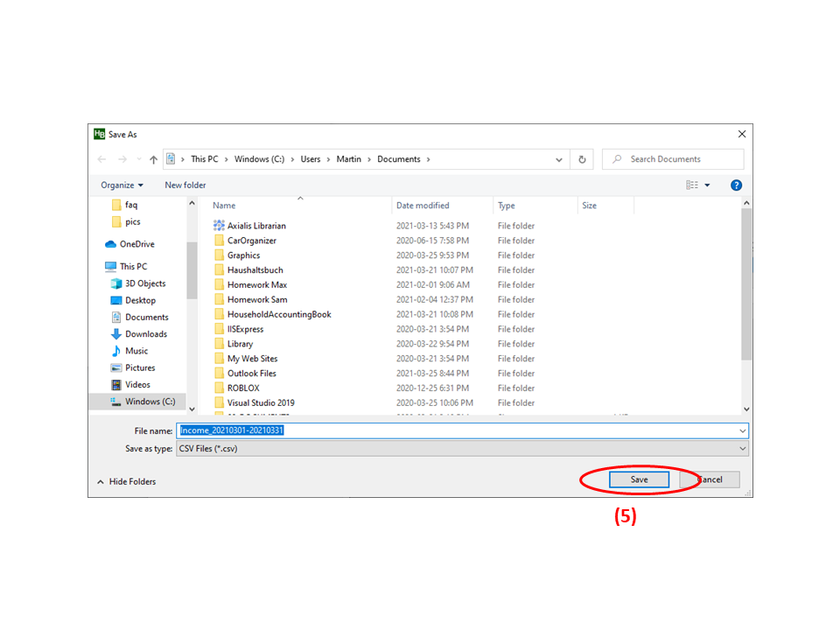Sort by Date modified column header
This screenshot has height=630, width=840.
pyautogui.click(x=423, y=206)
